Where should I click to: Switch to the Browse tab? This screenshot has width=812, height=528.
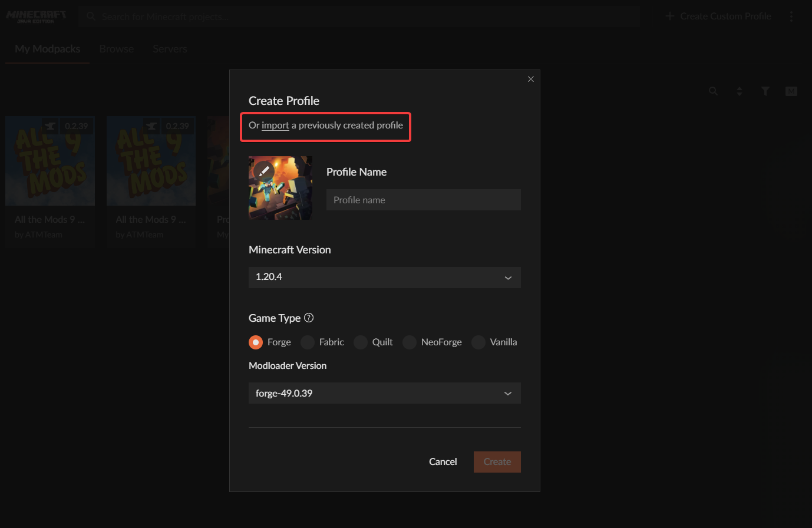(116, 49)
